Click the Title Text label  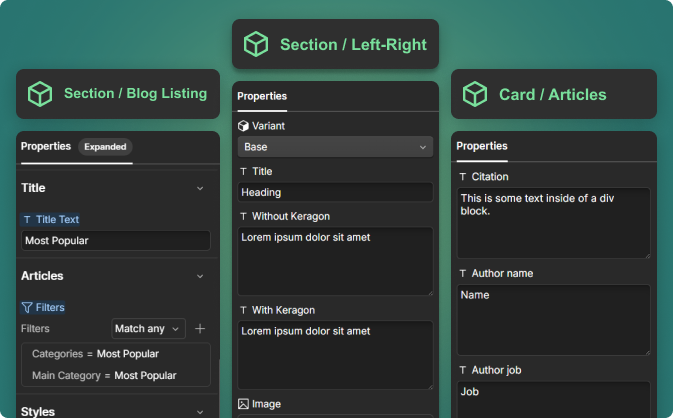click(x=58, y=220)
